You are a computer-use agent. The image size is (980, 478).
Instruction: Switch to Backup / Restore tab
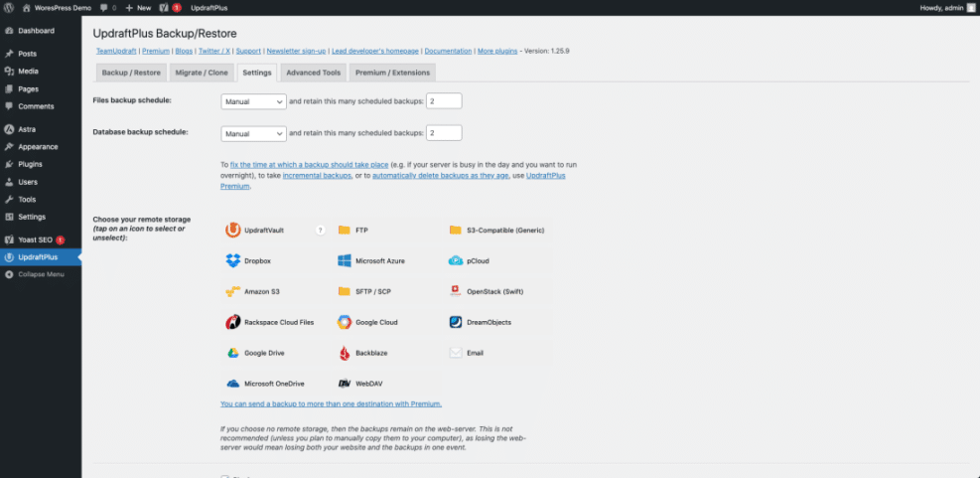[131, 73]
